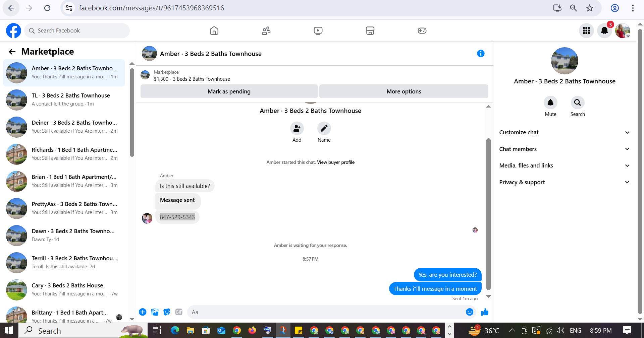Open the Gaming controller icon
644x338 pixels.
tap(422, 31)
